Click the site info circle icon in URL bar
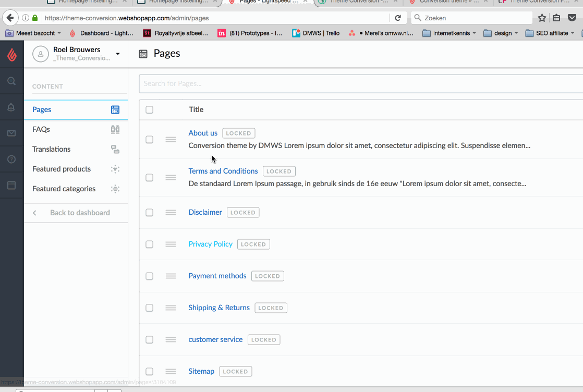The image size is (583, 392). pos(25,18)
